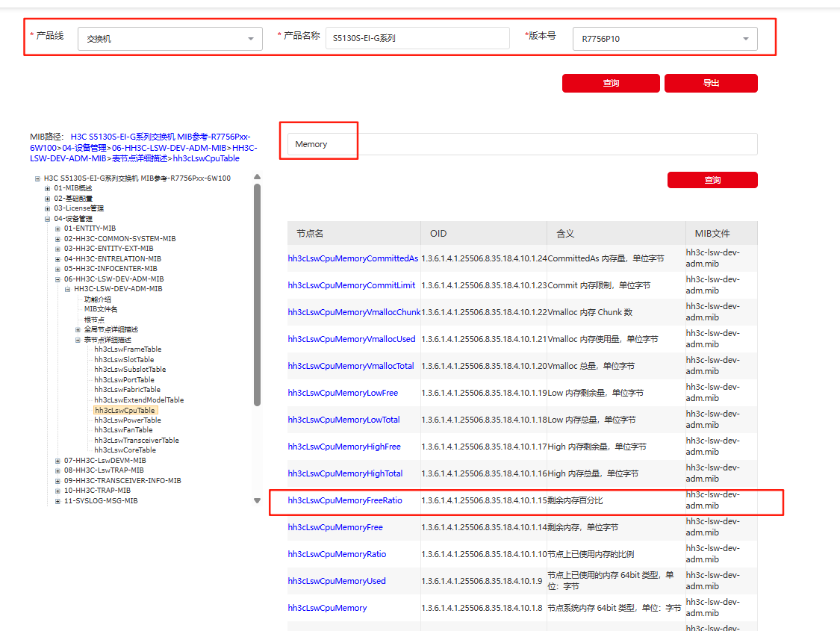Click the 查询 button below Memory search box
Screen dimensions: 840x631
click(x=712, y=180)
